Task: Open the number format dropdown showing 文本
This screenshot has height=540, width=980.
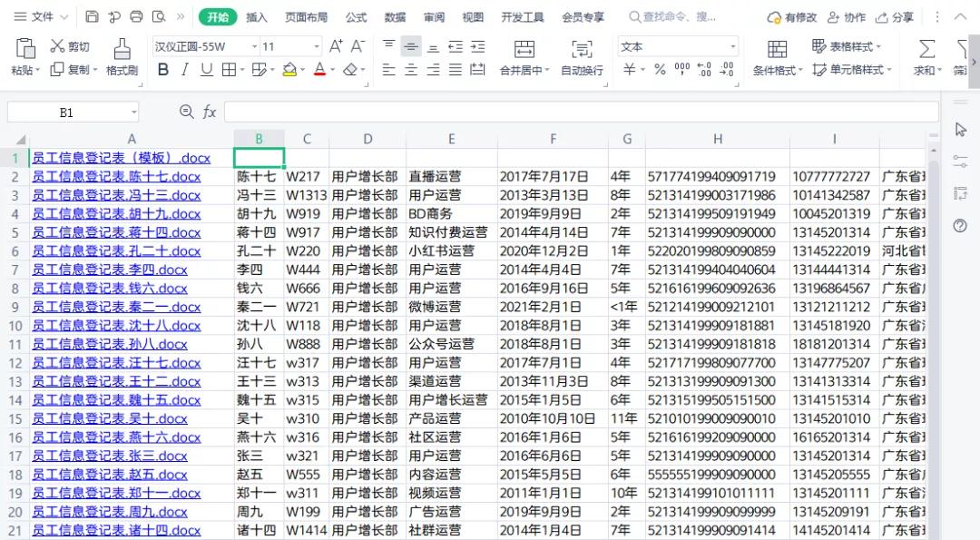Action: pos(731,45)
